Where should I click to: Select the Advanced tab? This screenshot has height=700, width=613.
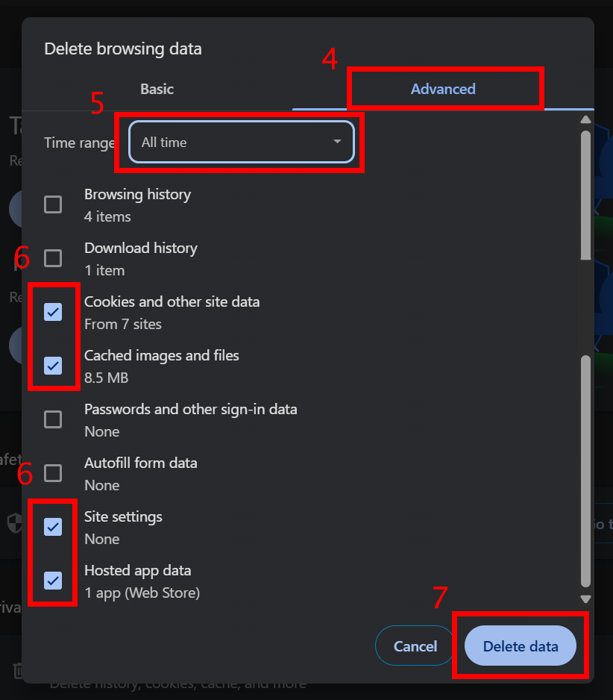point(444,88)
